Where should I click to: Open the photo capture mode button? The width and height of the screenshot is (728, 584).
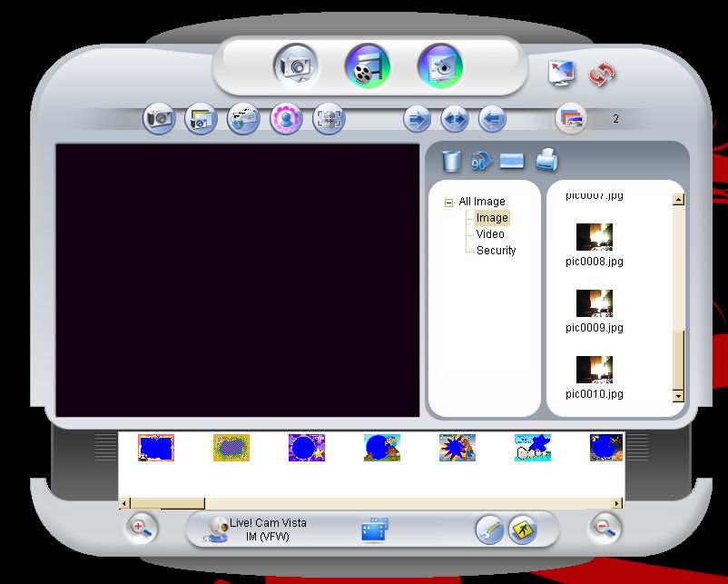click(296, 66)
